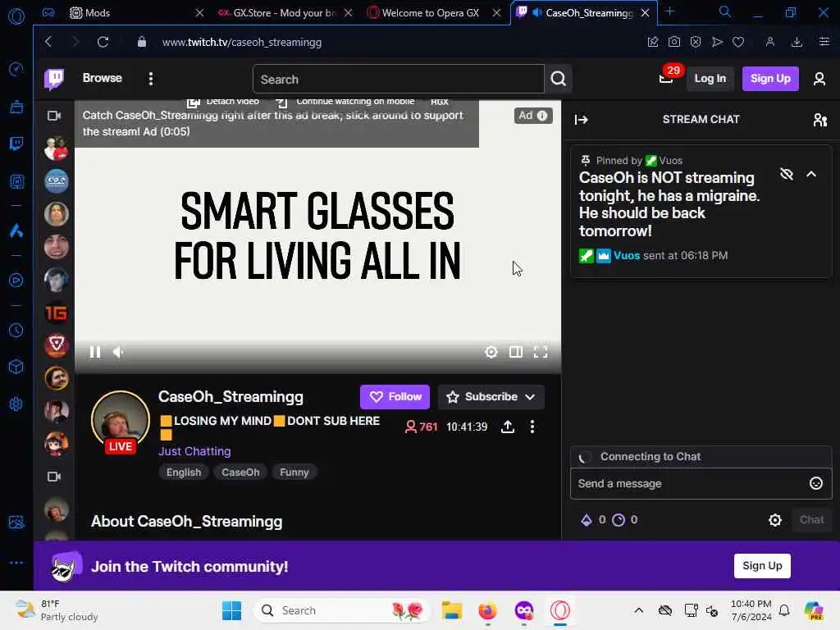
Task: Click the CaseOh live avatar thumbnail
Action: coord(121,421)
